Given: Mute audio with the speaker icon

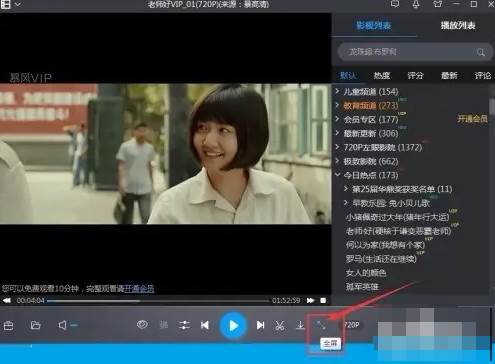Looking at the screenshot, I should pos(62,325).
